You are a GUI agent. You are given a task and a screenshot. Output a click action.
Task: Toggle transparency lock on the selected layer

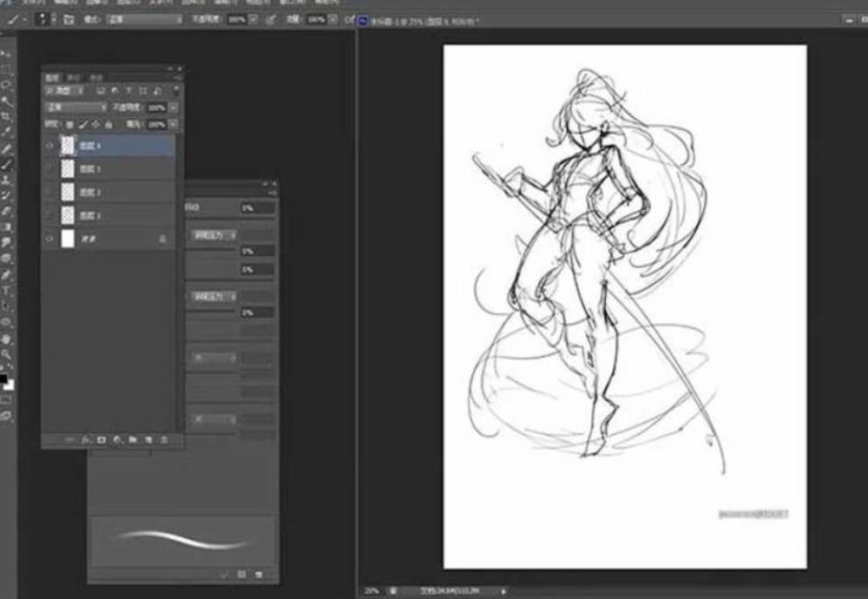point(69,123)
